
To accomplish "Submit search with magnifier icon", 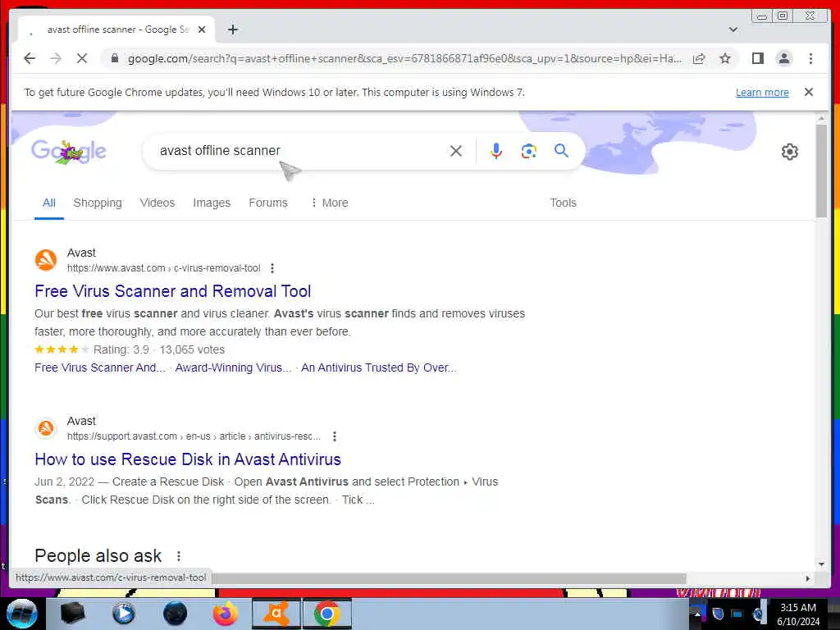I will [561, 151].
